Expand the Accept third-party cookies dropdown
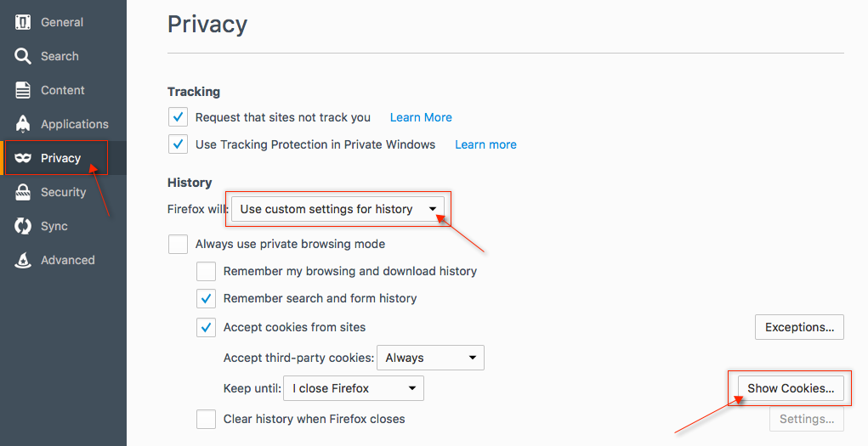Image resolution: width=868 pixels, height=446 pixels. click(430, 358)
